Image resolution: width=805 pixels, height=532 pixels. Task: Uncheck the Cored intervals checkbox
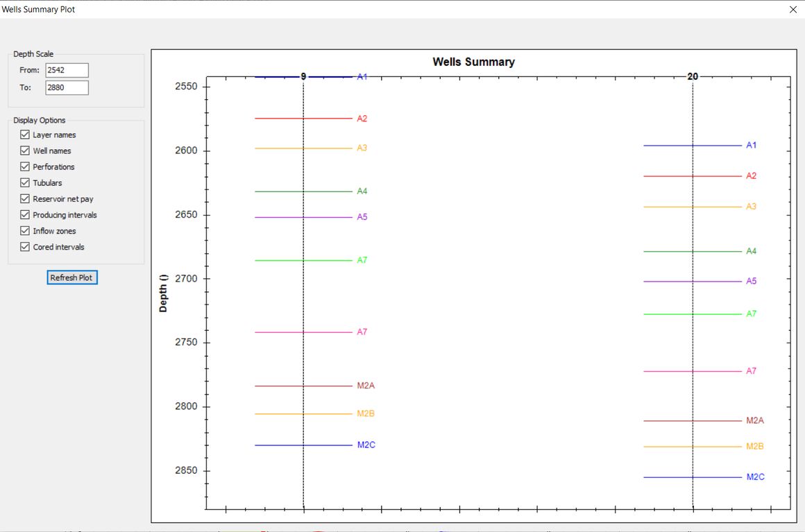click(x=25, y=247)
